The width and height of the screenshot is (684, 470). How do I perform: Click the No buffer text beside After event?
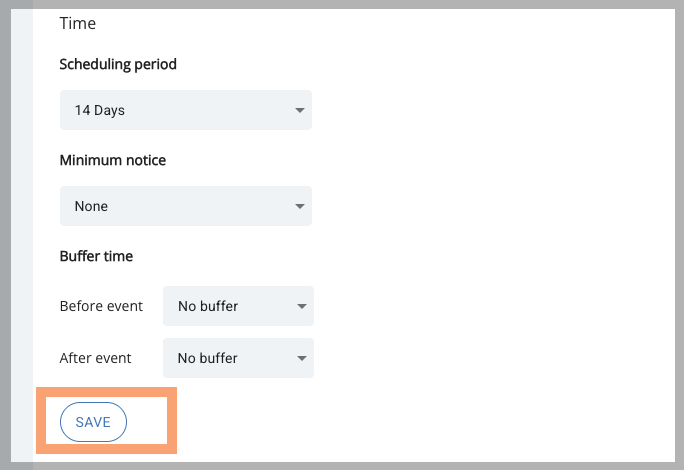[208, 358]
